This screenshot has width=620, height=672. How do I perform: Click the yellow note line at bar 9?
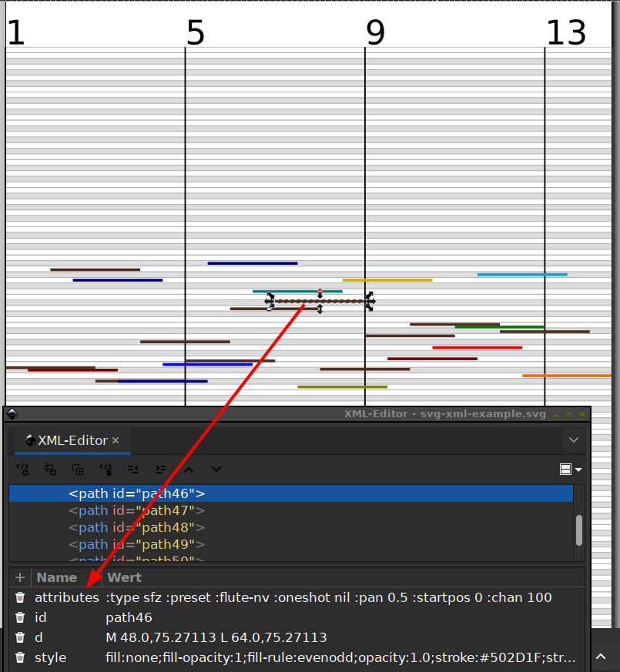(x=387, y=280)
